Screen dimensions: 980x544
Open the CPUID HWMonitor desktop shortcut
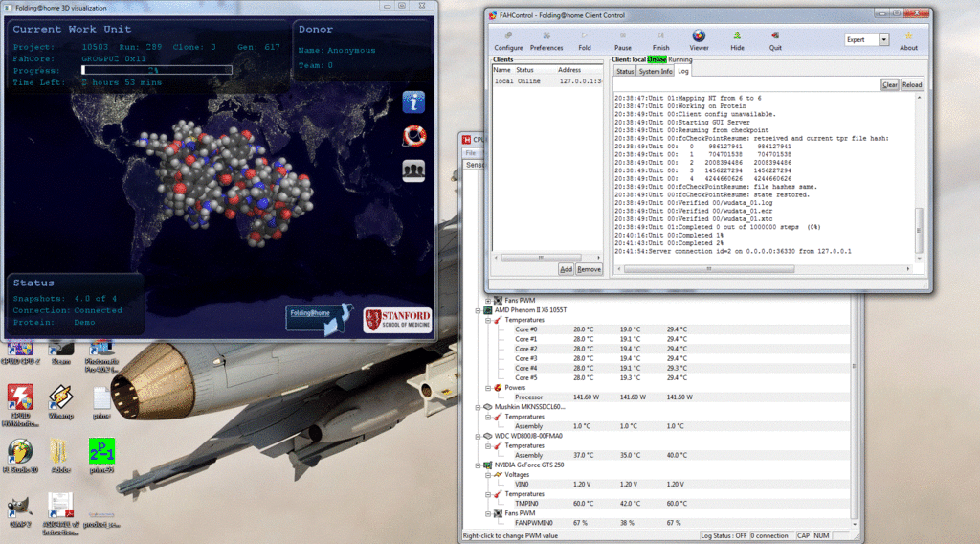[20, 405]
